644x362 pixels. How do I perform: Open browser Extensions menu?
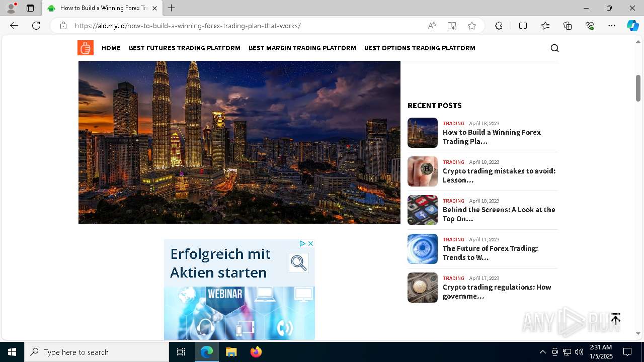[x=499, y=26]
